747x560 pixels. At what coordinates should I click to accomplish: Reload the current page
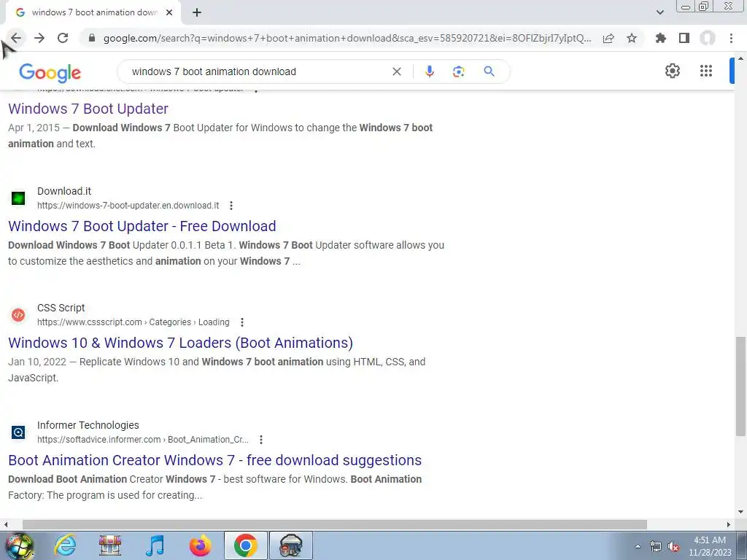[x=63, y=38]
